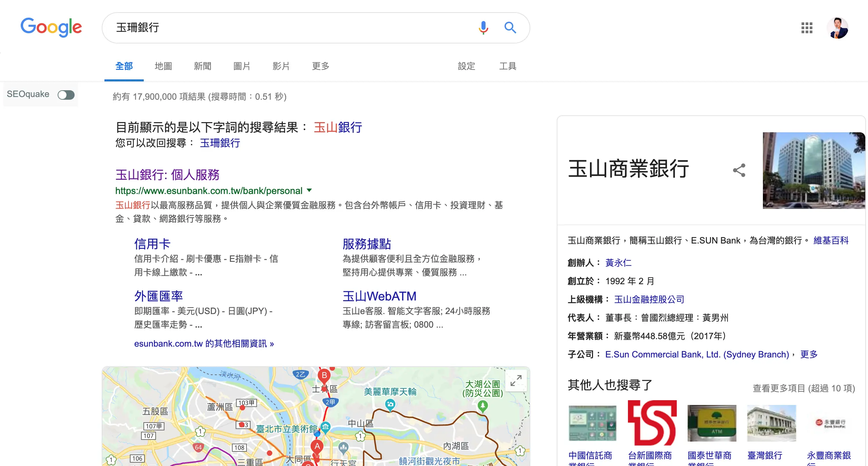Click the esunbank.com.tw green URL
868x466 pixels.
coord(209,191)
